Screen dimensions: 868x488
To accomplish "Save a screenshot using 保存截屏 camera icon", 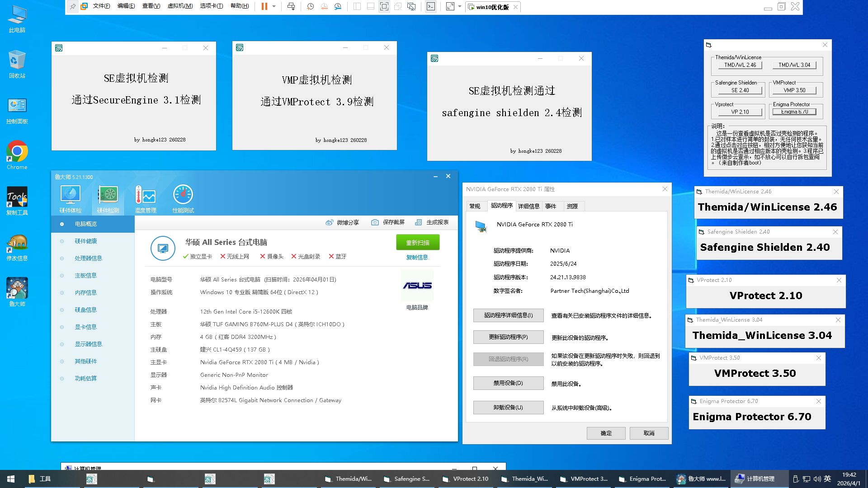I will tap(387, 222).
